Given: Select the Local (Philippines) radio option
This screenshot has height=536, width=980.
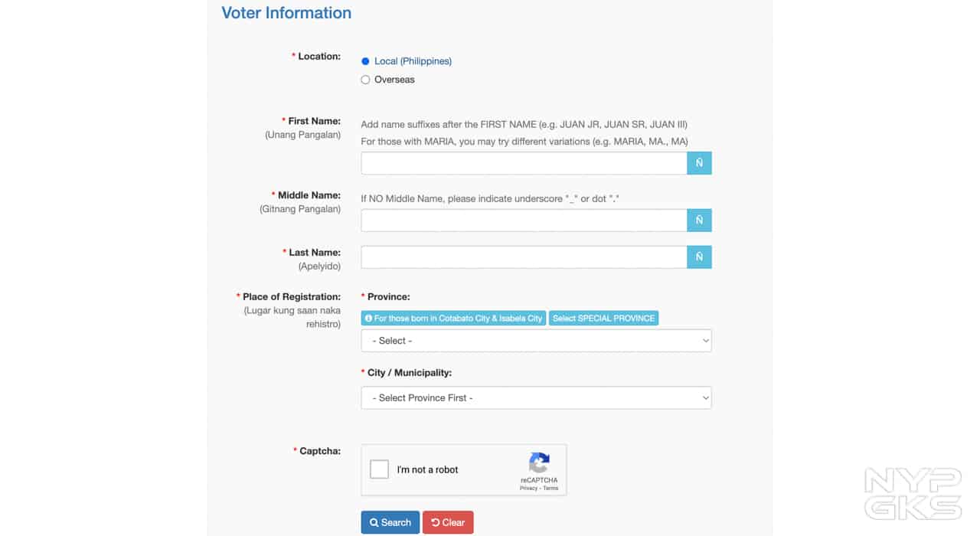Looking at the screenshot, I should click(x=365, y=61).
